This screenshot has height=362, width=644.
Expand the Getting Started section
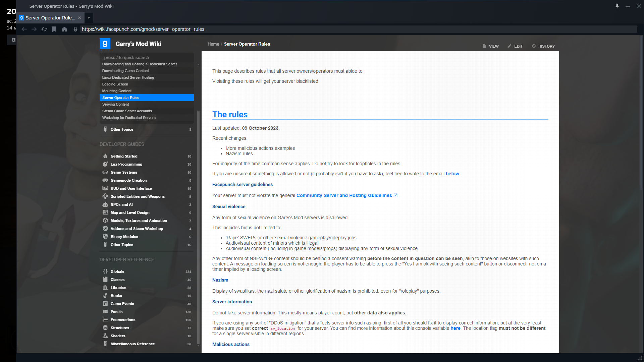(147, 156)
